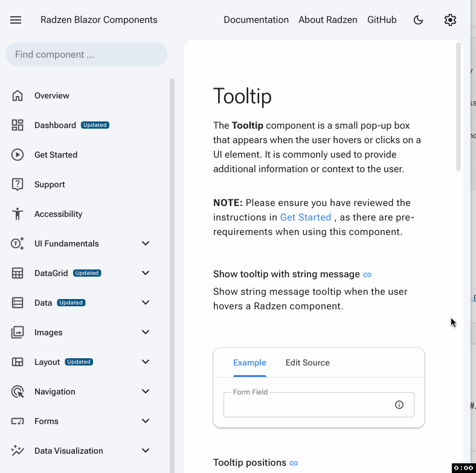Expand the Forms section chevron
Image resolution: width=476 pixels, height=473 pixels.
pyautogui.click(x=146, y=421)
